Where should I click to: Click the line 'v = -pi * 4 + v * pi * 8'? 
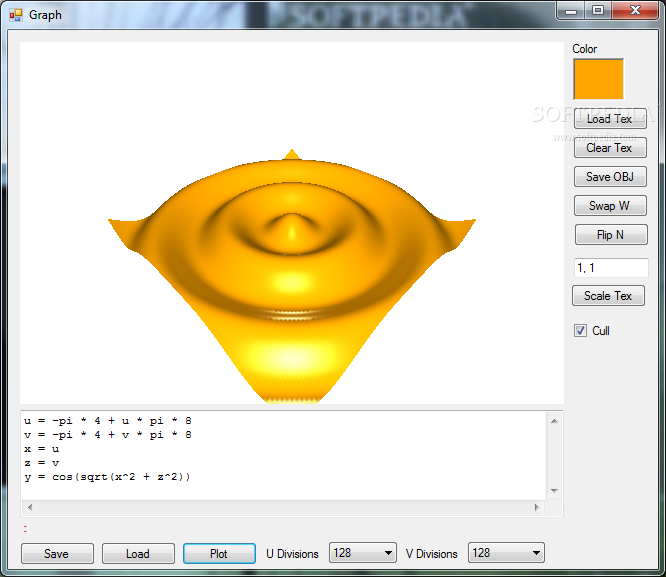(108, 435)
